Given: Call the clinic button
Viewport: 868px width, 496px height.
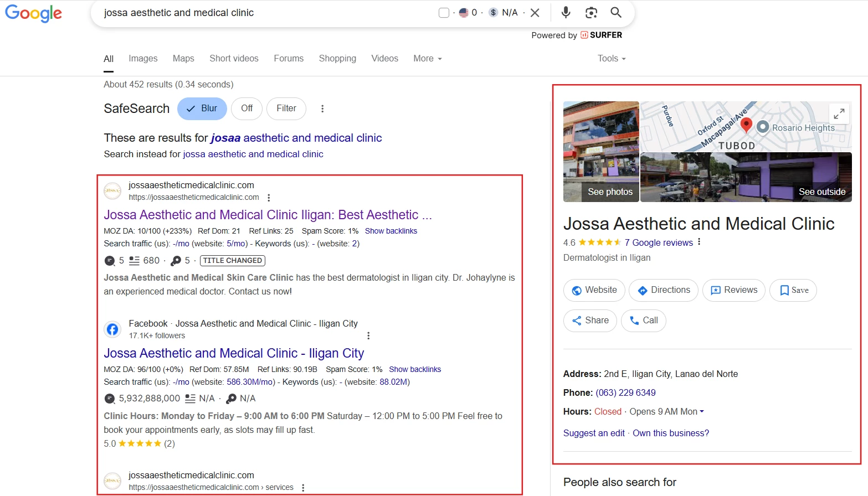Looking at the screenshot, I should [x=643, y=321].
